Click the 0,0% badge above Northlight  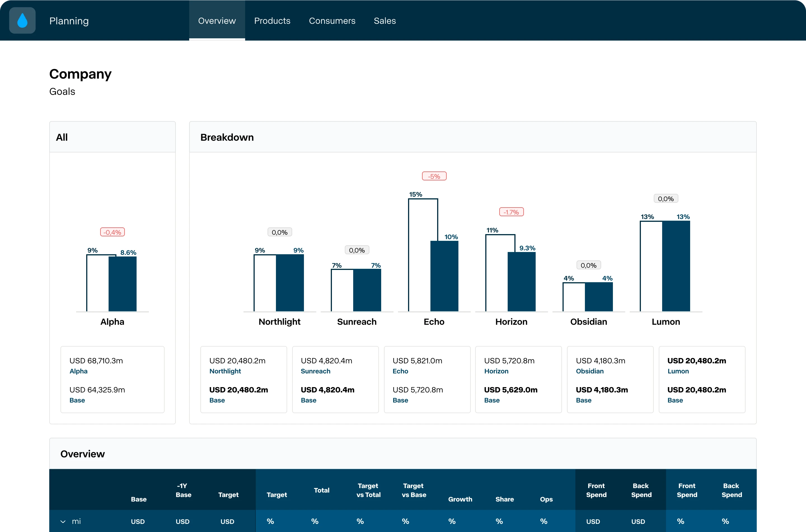coord(280,232)
